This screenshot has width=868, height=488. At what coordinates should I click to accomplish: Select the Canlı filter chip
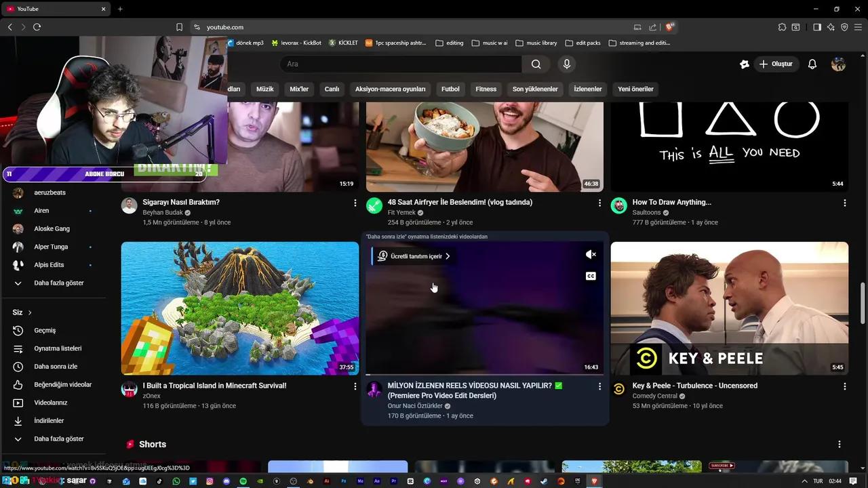332,89
